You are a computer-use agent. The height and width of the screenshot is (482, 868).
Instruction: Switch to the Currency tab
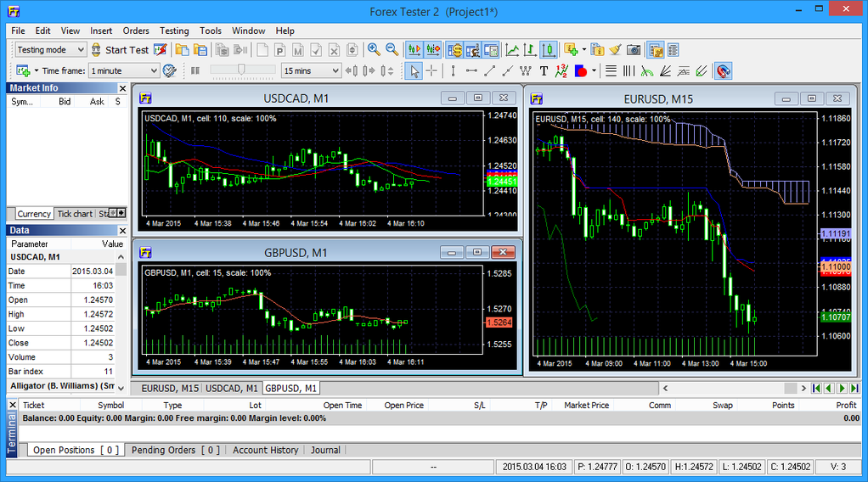34,214
